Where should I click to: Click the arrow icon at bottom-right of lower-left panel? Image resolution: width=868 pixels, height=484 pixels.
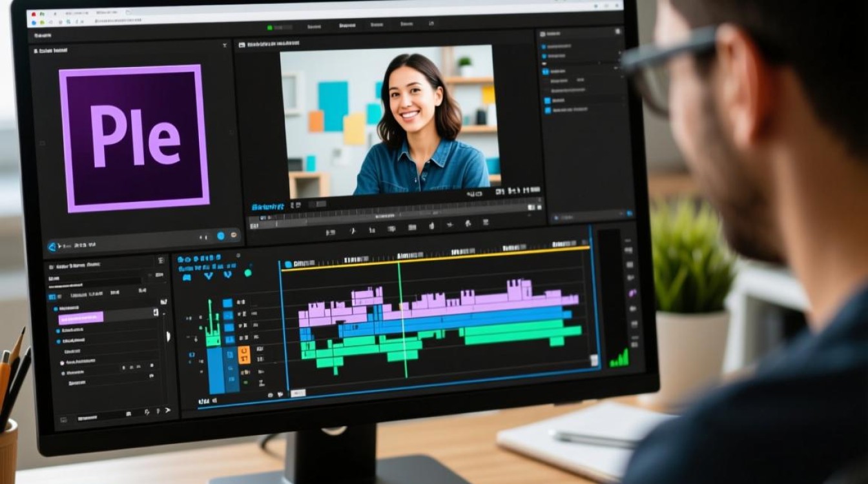168,410
